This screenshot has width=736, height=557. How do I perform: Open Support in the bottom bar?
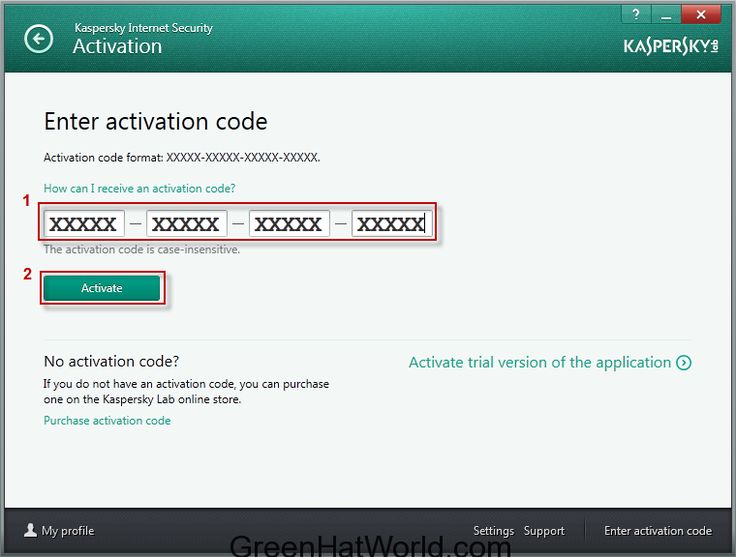coord(544,531)
